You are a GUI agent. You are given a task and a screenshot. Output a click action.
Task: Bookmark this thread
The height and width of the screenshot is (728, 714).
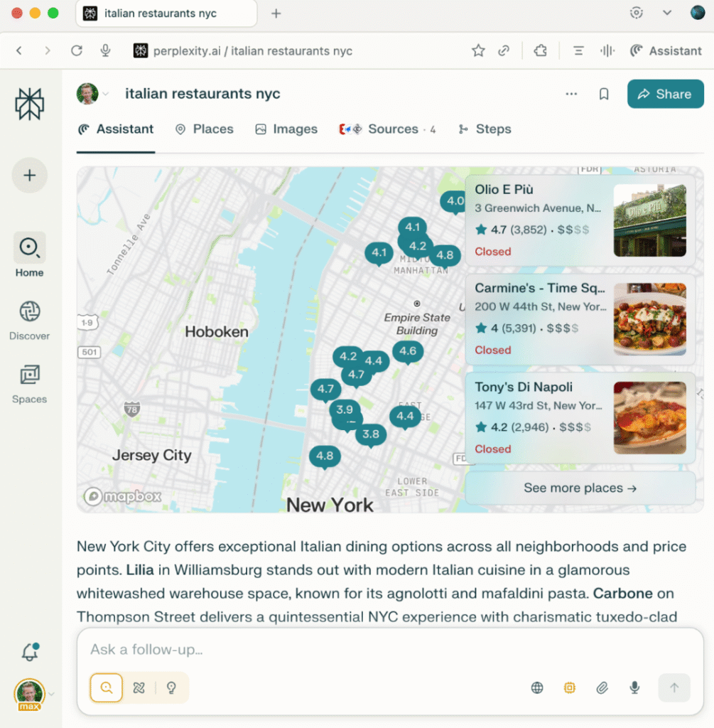[604, 94]
